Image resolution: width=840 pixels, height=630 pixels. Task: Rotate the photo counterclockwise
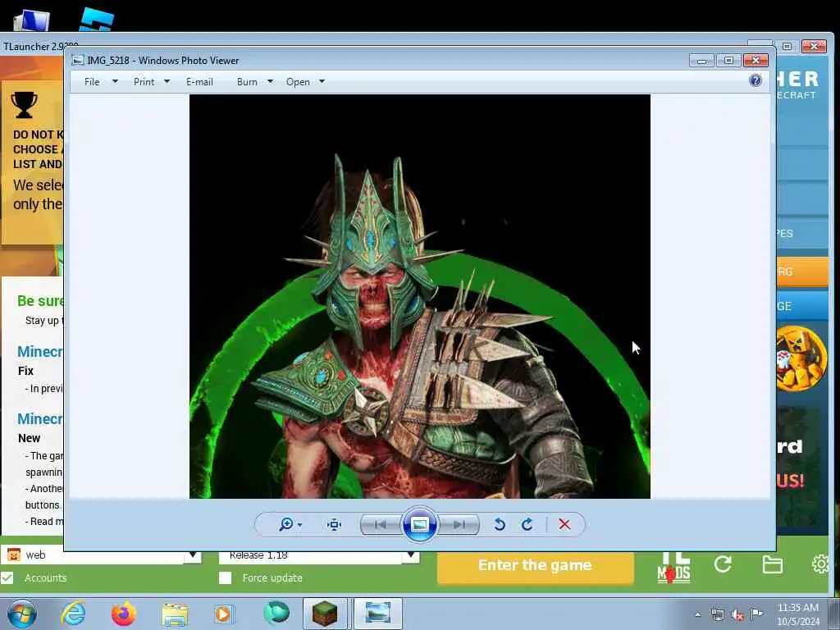point(500,524)
